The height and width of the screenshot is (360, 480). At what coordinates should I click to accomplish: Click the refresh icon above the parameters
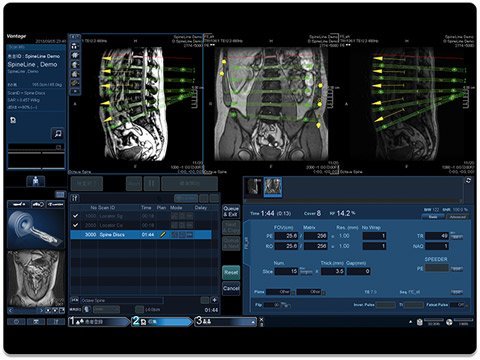point(468,180)
